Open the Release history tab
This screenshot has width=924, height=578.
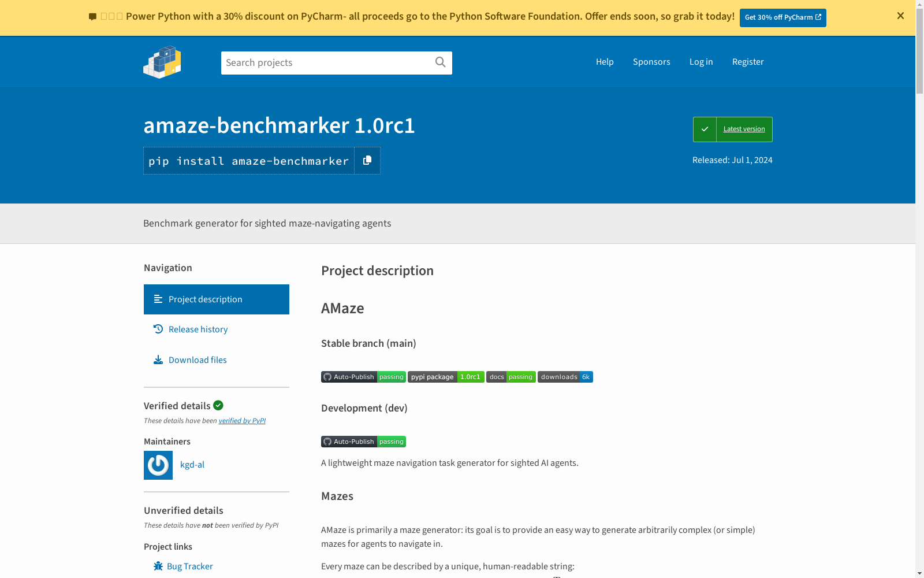pos(217,329)
